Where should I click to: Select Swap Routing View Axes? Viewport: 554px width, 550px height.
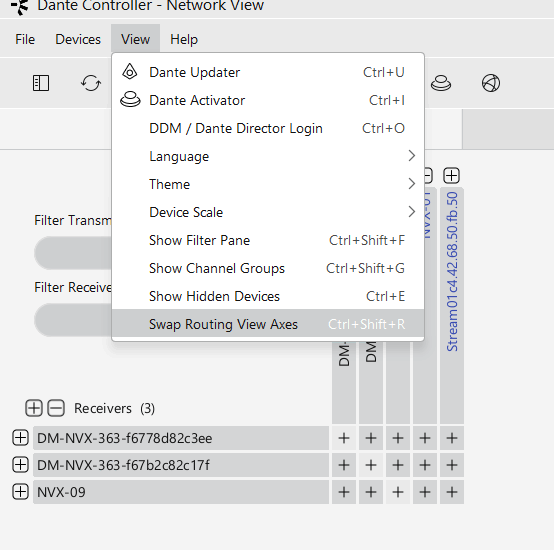tap(268, 324)
